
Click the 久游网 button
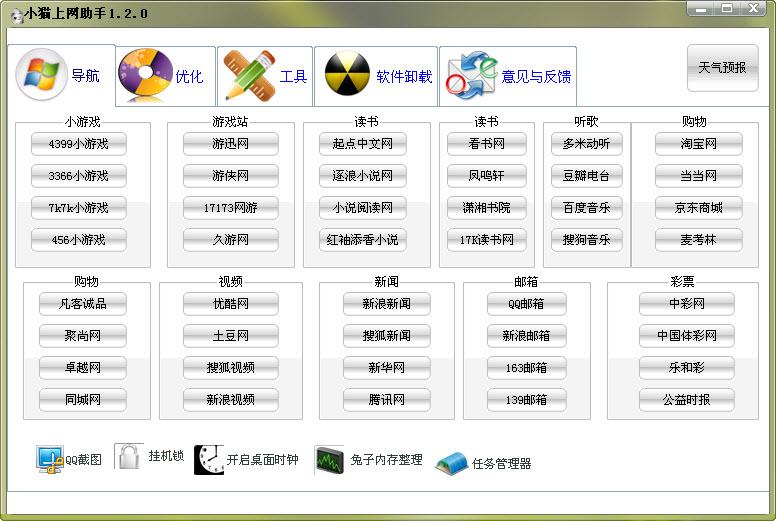click(231, 240)
